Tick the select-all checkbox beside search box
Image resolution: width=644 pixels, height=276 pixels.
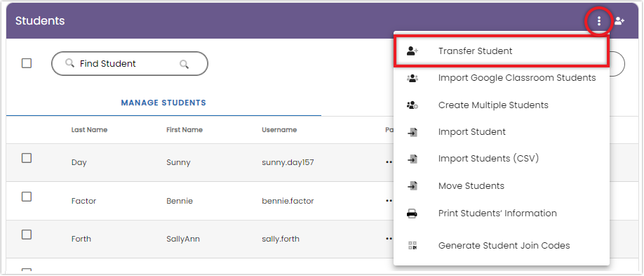pos(27,63)
